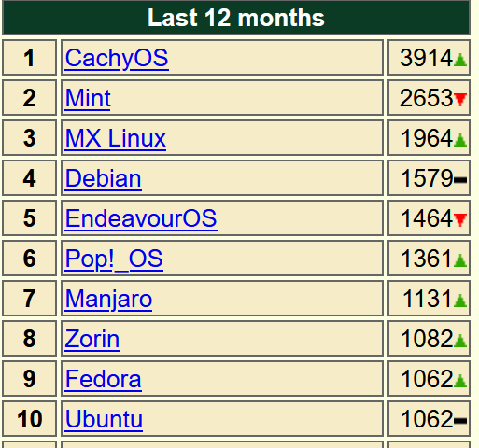Click the black dash icon in Ubuntu's row

(460, 421)
